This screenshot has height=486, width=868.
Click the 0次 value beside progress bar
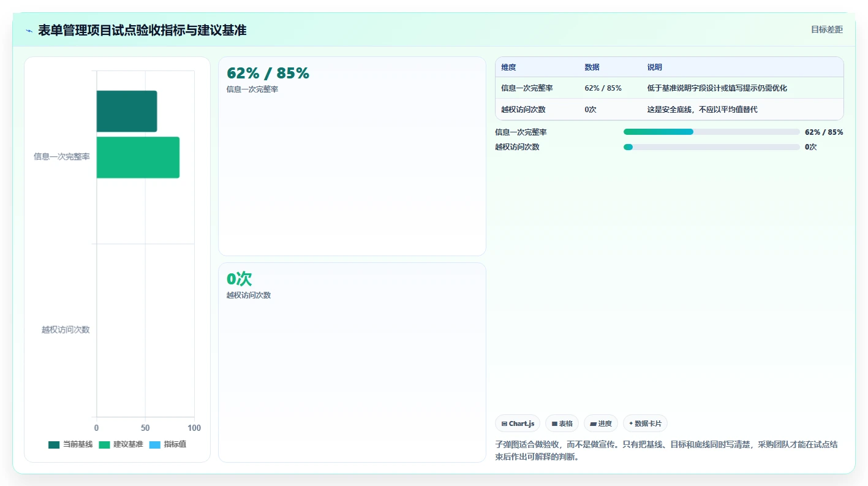click(x=811, y=147)
